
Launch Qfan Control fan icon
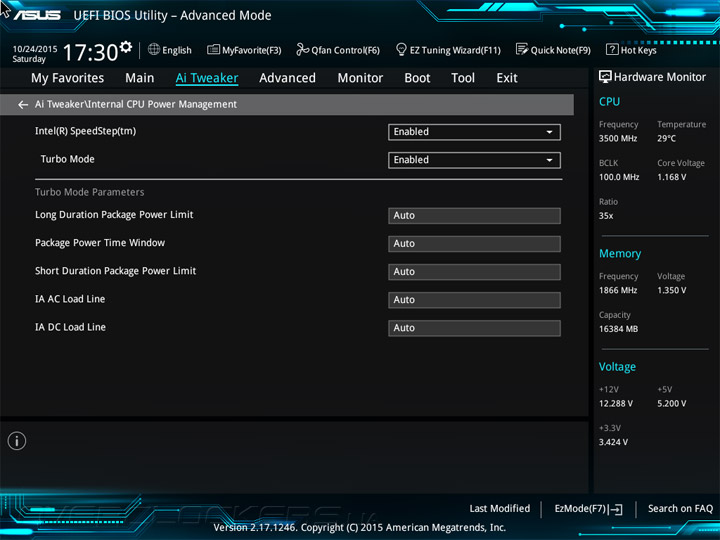click(302, 49)
